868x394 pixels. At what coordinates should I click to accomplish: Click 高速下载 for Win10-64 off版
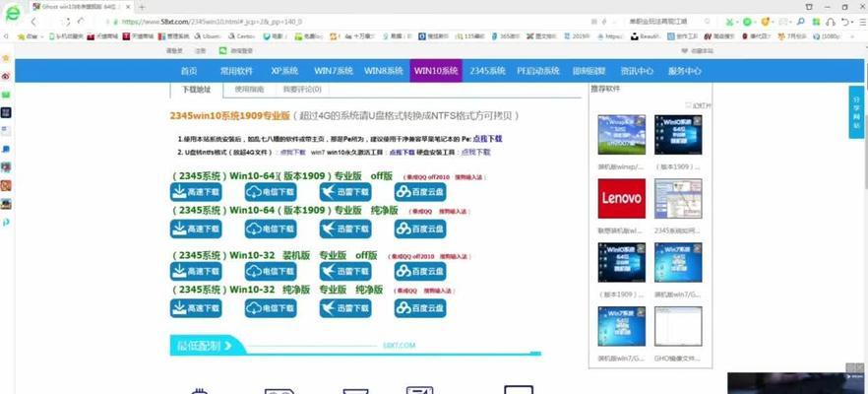pos(196,192)
